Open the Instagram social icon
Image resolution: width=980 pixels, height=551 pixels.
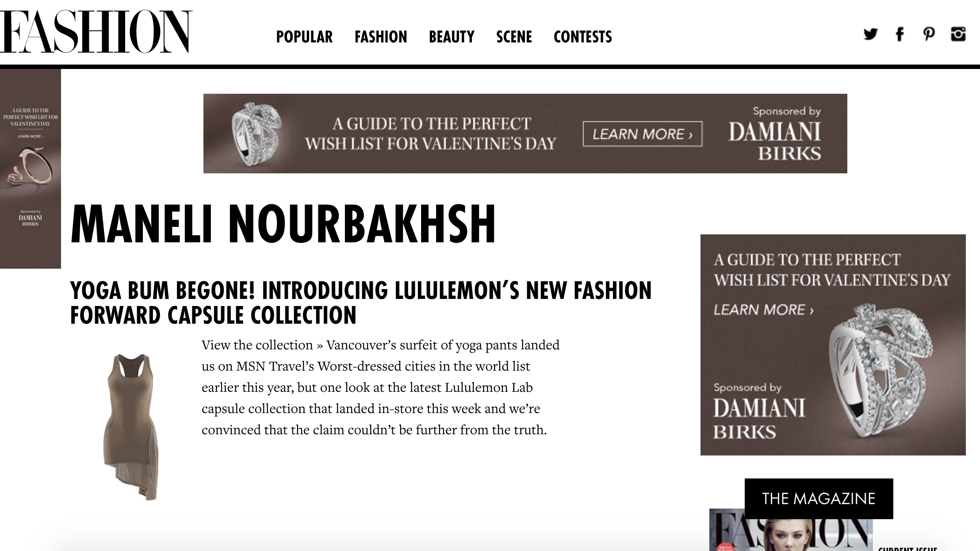tap(958, 34)
